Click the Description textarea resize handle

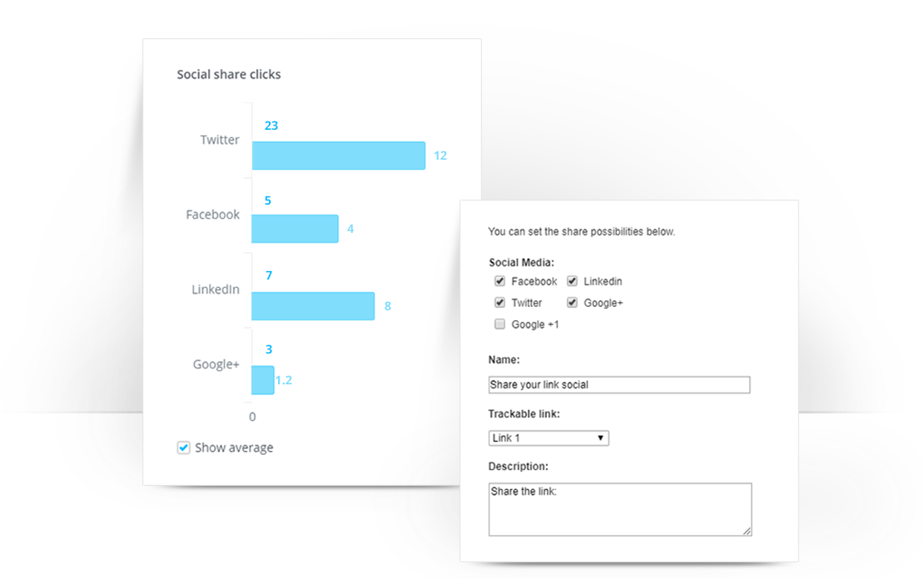coord(747,532)
